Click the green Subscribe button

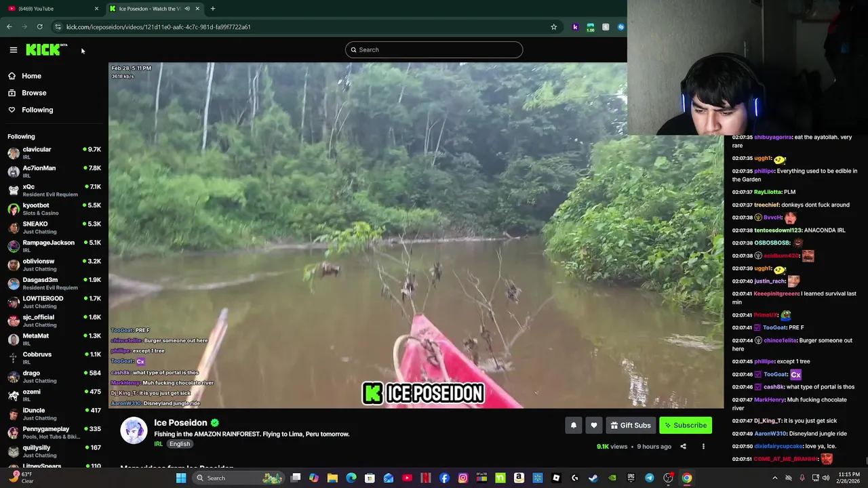(686, 426)
